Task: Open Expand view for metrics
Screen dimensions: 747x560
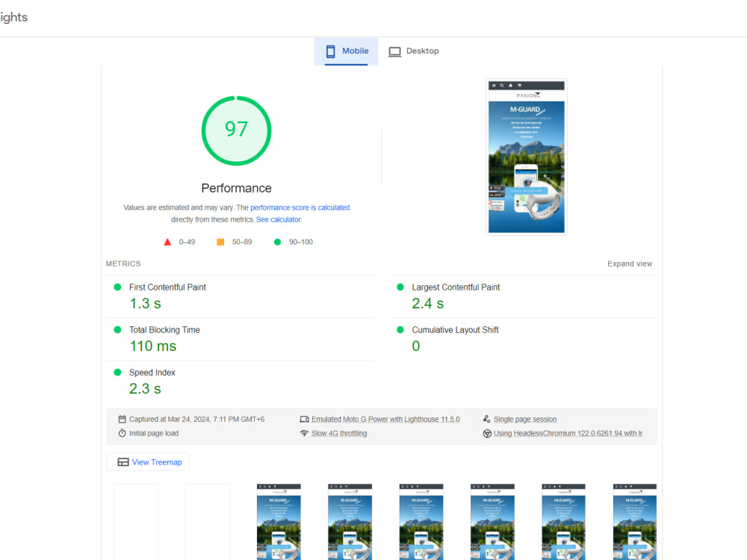Action: (630, 264)
